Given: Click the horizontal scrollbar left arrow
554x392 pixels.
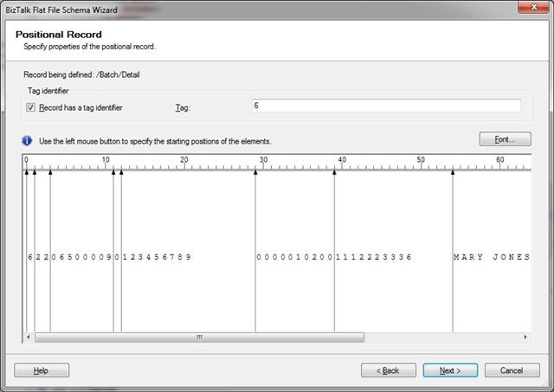Looking at the screenshot, I should [x=29, y=337].
